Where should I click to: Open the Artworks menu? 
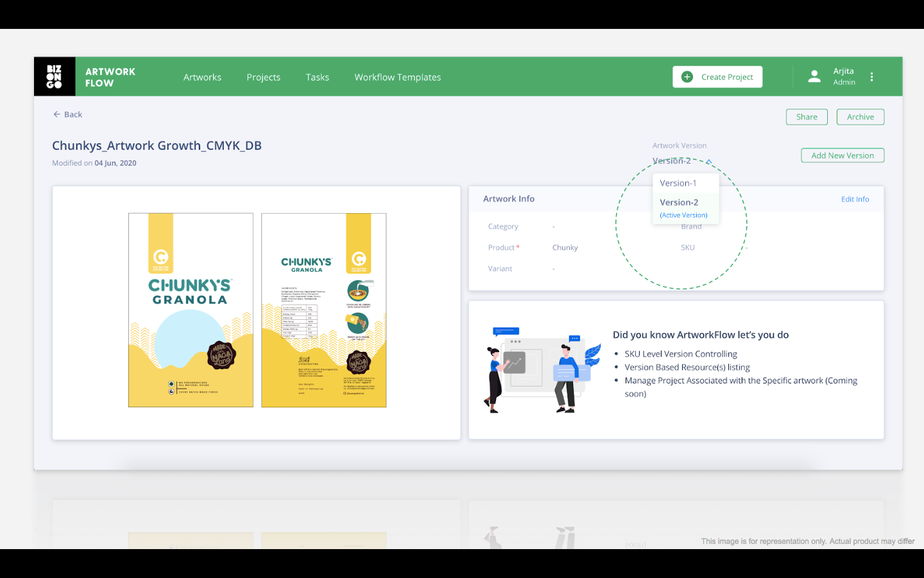pyautogui.click(x=202, y=77)
